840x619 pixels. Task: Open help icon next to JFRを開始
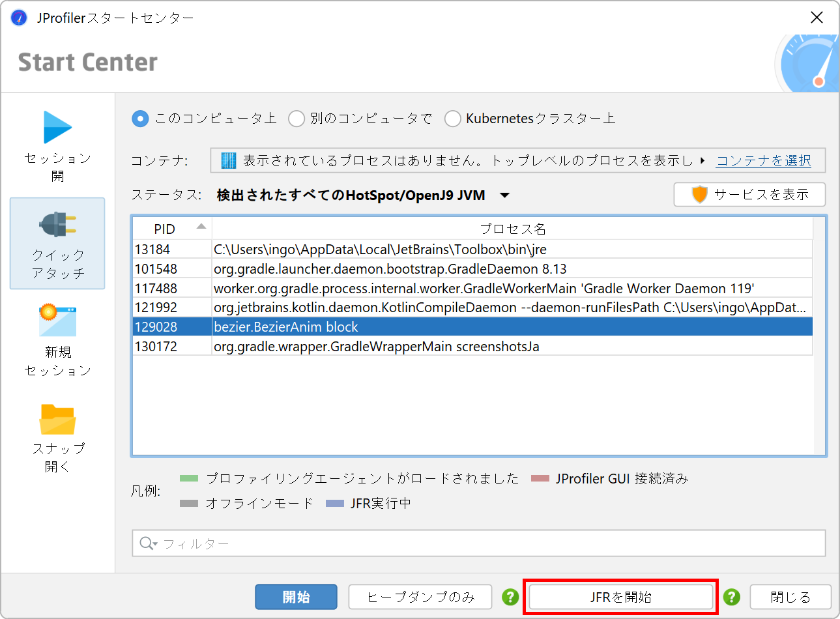[732, 597]
